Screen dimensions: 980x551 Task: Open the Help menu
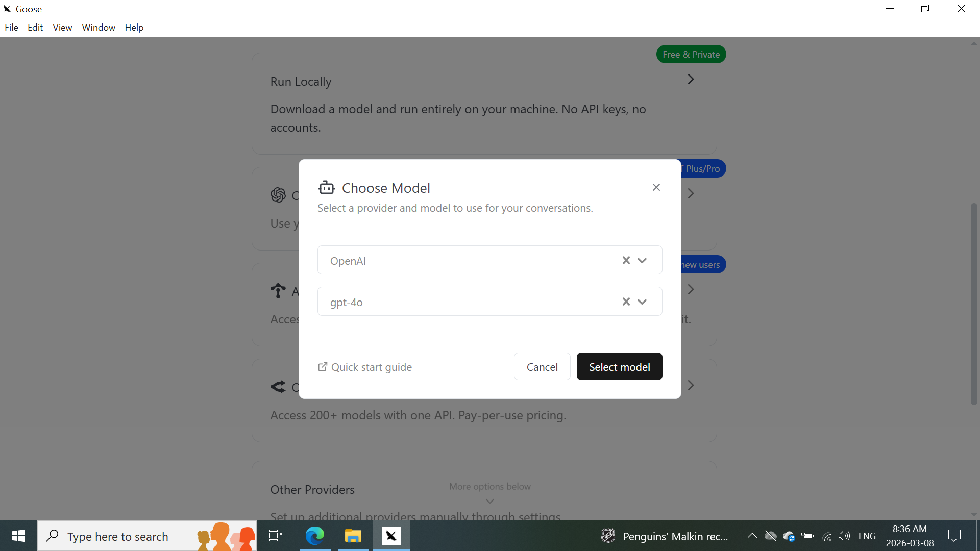[x=134, y=27]
